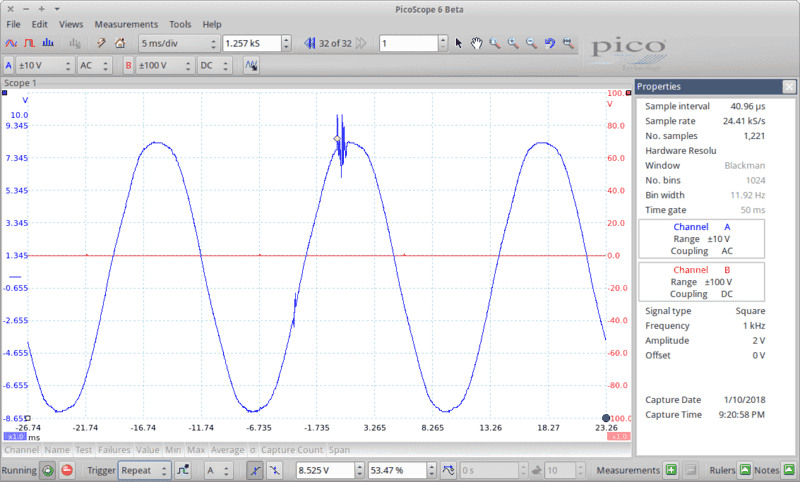Click the undo zoom icon
Viewport: 800px width, 482px height.
tap(550, 44)
